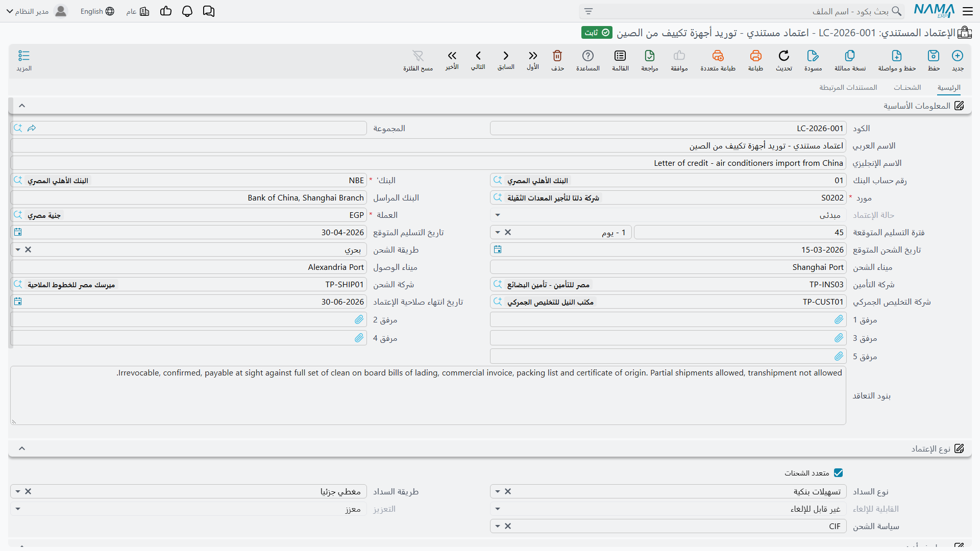Open calendar for تاريخ انتهاء صلاحية الإعتماد
Image resolution: width=980 pixels, height=551 pixels.
18,302
